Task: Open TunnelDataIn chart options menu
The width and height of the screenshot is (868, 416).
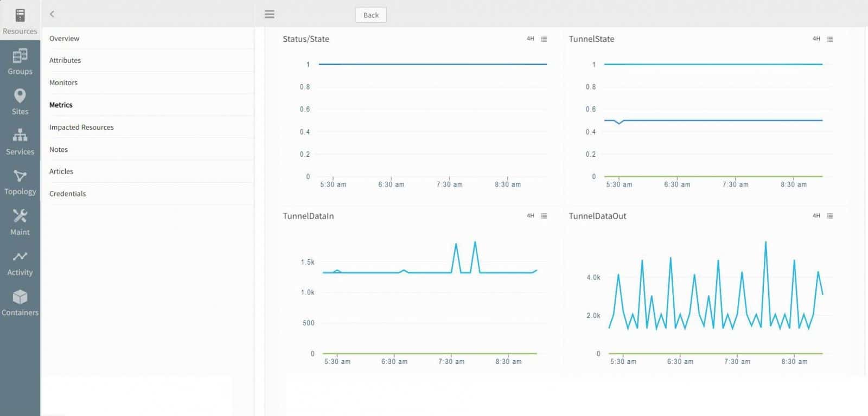Action: (x=544, y=216)
